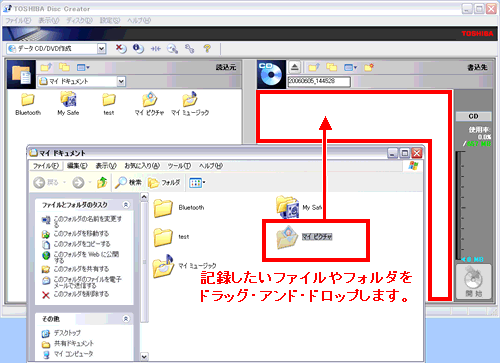Click the disc volume label input field

(x=319, y=81)
